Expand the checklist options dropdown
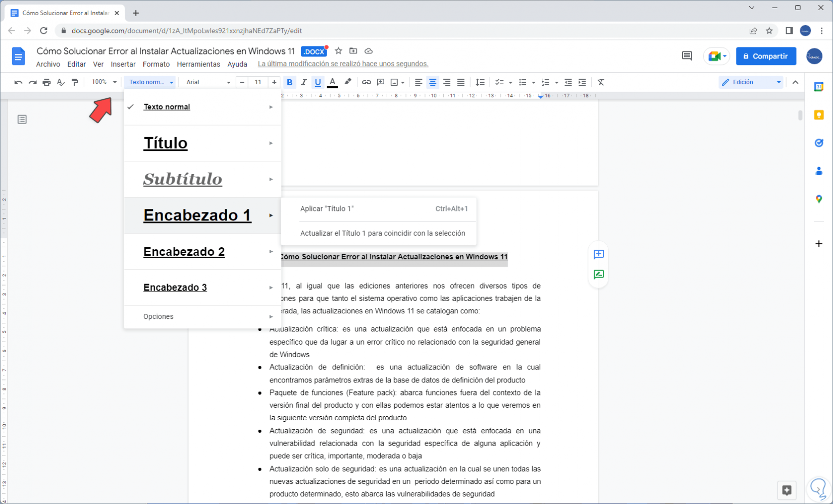This screenshot has width=833, height=504. point(510,82)
